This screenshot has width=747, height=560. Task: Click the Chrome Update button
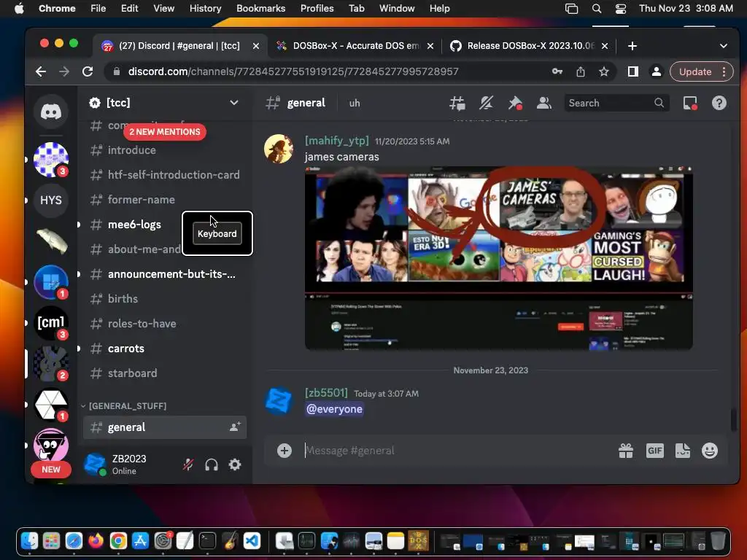pyautogui.click(x=695, y=71)
